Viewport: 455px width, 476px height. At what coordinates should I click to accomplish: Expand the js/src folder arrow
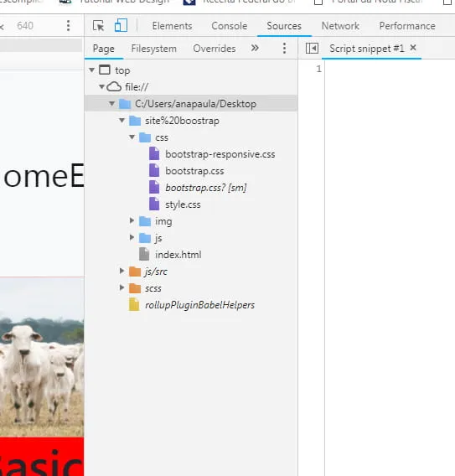pos(122,271)
